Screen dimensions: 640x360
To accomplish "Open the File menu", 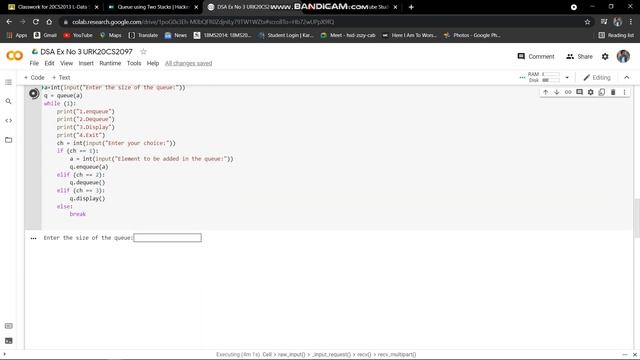I will (x=34, y=63).
